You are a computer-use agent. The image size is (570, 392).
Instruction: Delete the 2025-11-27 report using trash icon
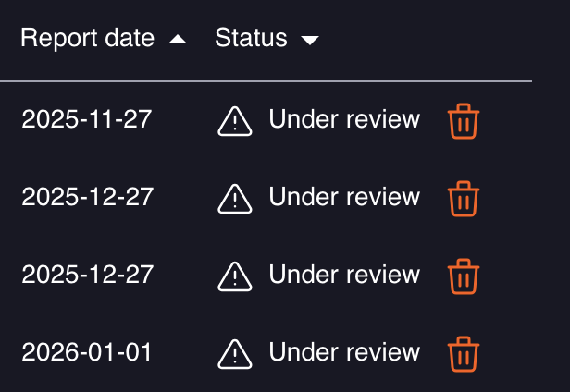[463, 121]
